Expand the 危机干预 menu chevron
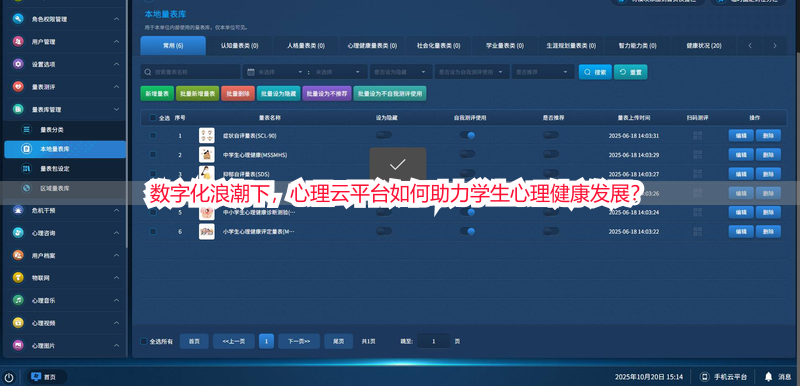800x386 pixels. (x=116, y=210)
